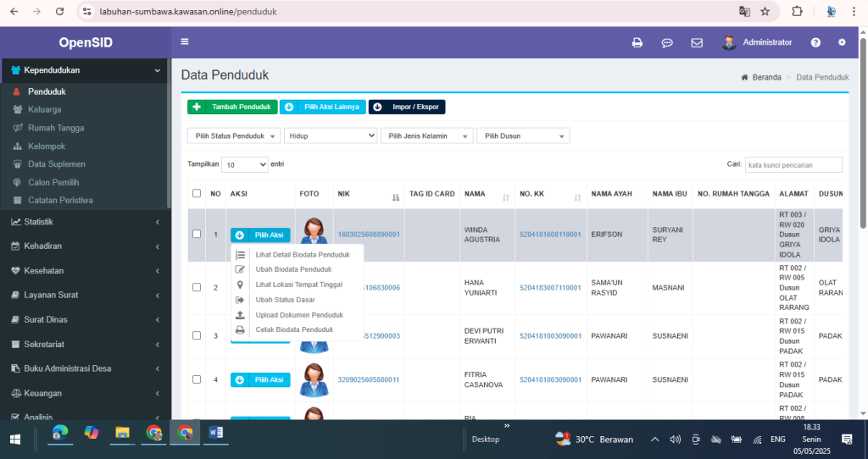The image size is (868, 459).
Task: Open Calon Pemilih in the sidebar
Action: pyautogui.click(x=53, y=182)
